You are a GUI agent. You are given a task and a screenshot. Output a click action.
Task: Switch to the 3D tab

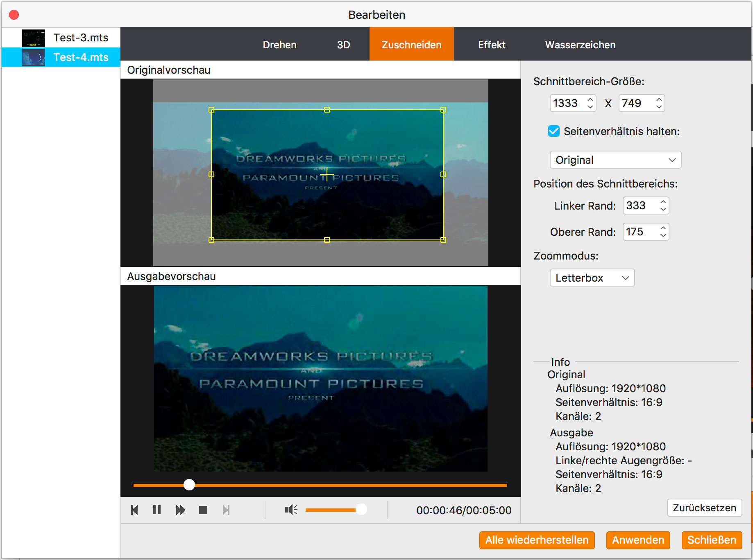click(343, 45)
